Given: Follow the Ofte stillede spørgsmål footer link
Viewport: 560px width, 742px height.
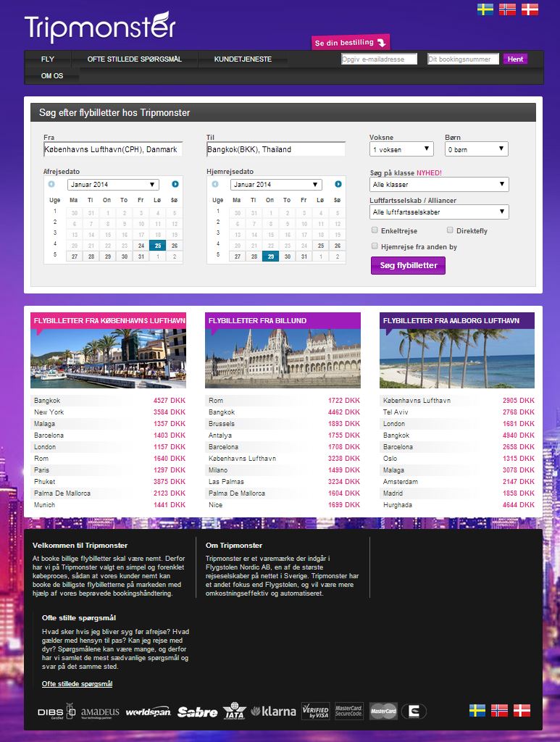Looking at the screenshot, I should (77, 684).
